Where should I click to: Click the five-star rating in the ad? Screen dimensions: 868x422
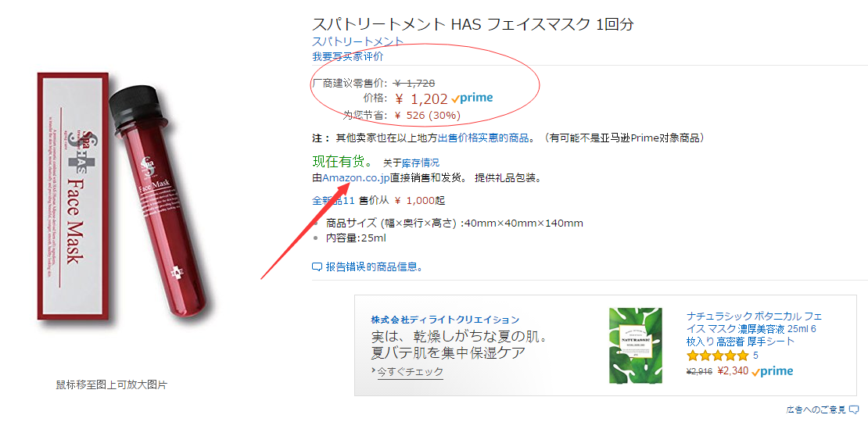(x=717, y=356)
